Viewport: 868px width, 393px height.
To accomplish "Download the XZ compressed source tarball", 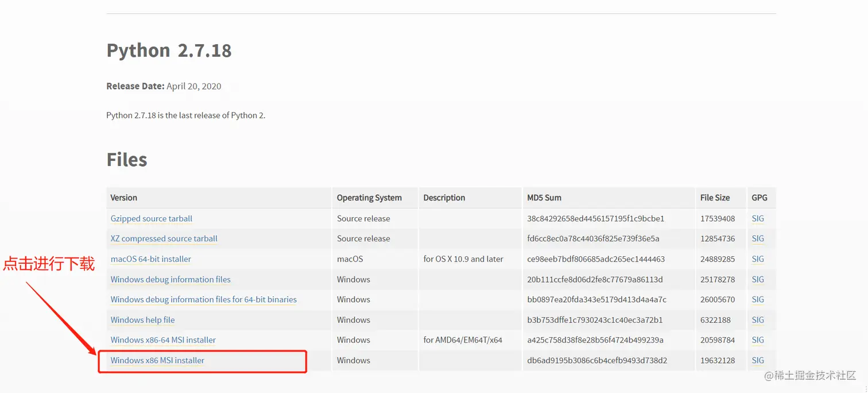I will 164,238.
